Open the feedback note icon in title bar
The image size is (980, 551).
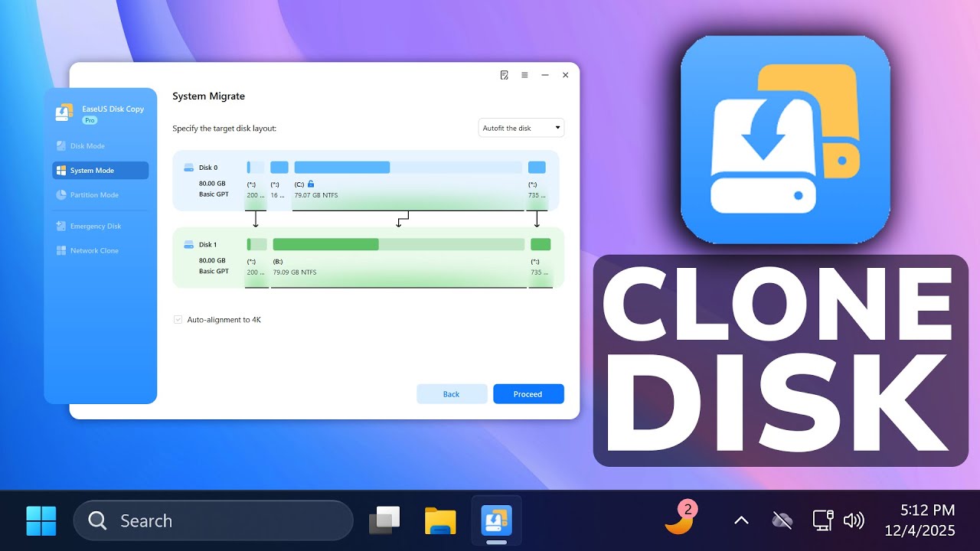point(504,75)
